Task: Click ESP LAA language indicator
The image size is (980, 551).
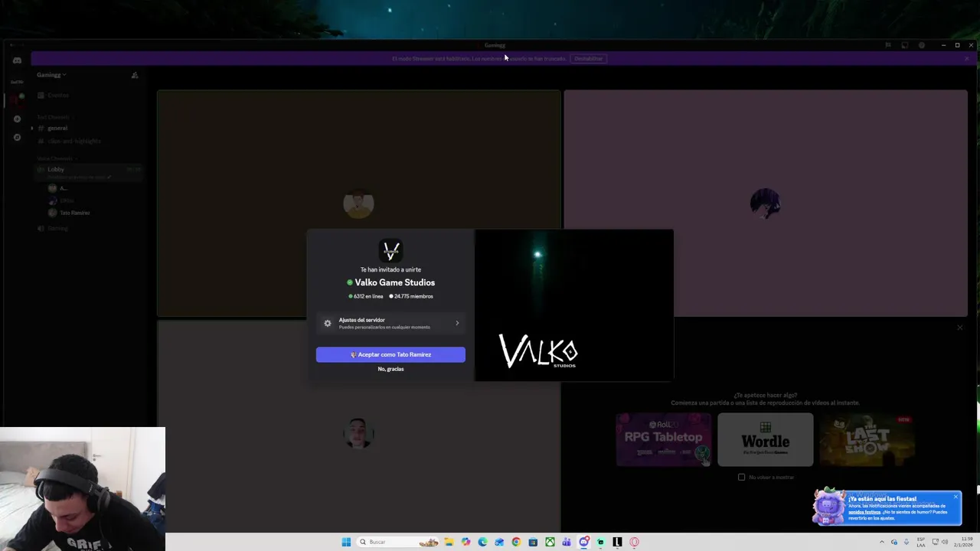Action: [x=921, y=542]
